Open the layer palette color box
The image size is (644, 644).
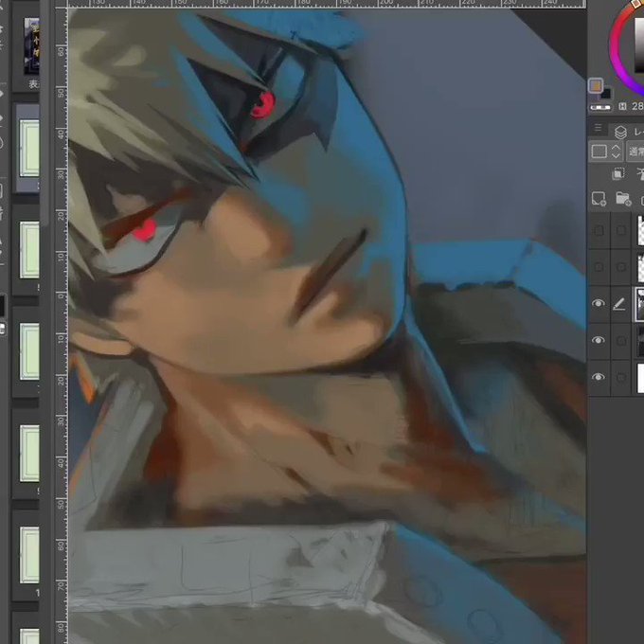click(599, 152)
